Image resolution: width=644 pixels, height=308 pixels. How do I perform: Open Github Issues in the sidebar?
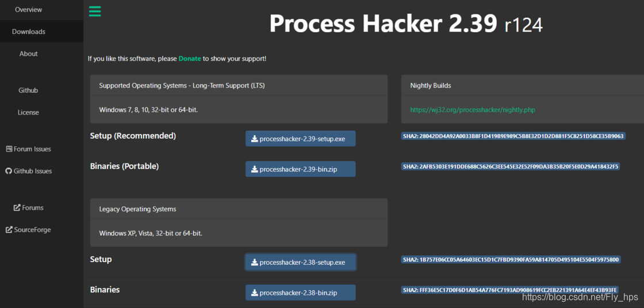click(x=28, y=171)
